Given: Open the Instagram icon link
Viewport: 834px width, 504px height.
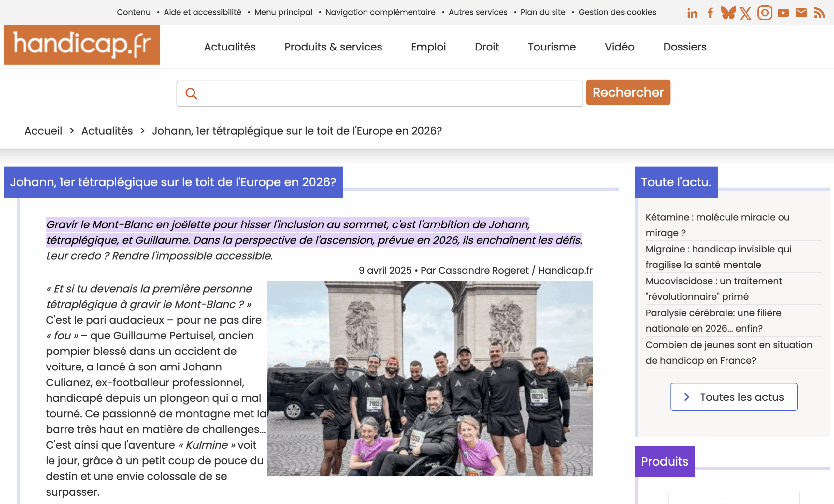Looking at the screenshot, I should (765, 13).
